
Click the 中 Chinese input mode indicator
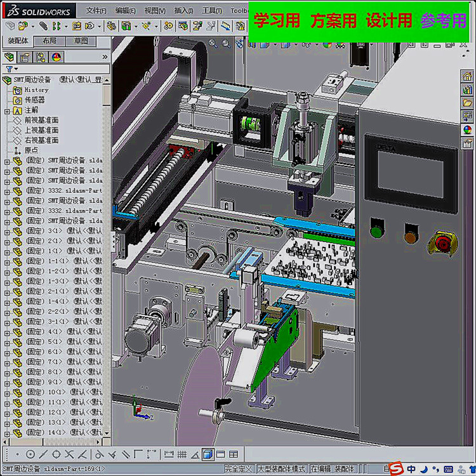click(x=411, y=469)
